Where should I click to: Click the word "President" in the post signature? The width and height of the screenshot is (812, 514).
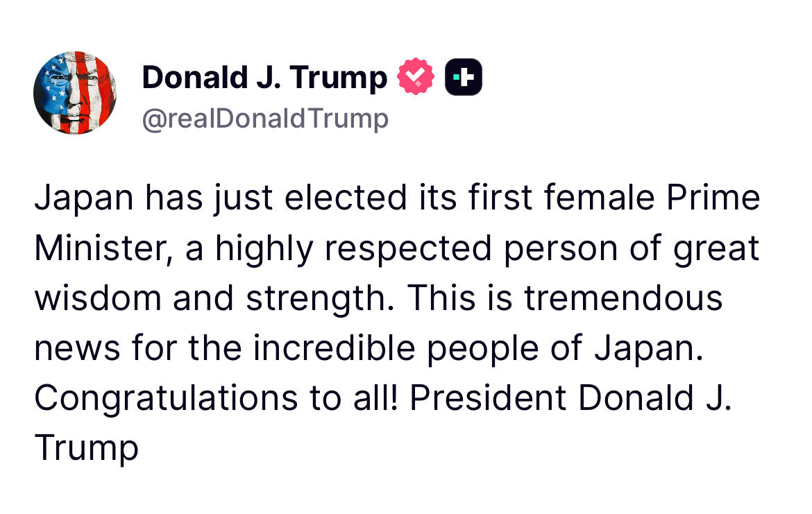tap(491, 397)
